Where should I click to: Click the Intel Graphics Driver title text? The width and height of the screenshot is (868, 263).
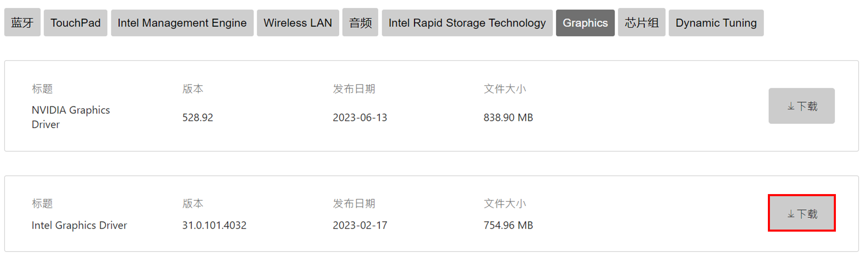(x=79, y=225)
